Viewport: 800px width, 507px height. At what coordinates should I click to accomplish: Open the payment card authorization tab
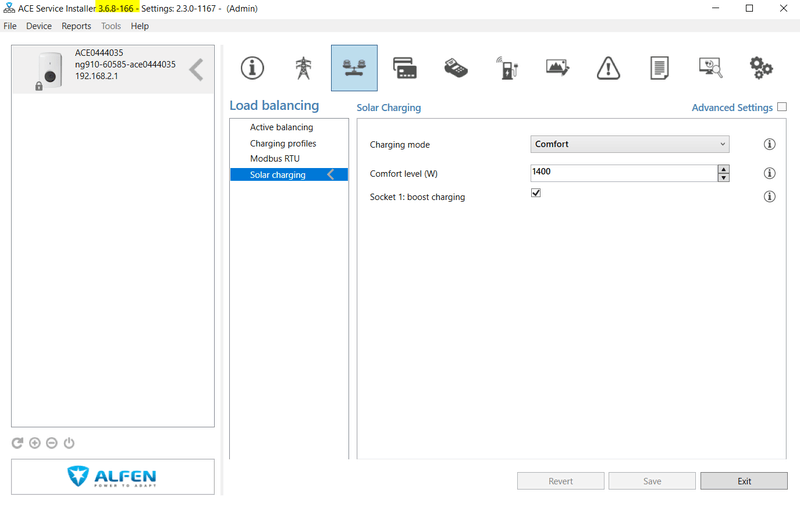coord(405,68)
